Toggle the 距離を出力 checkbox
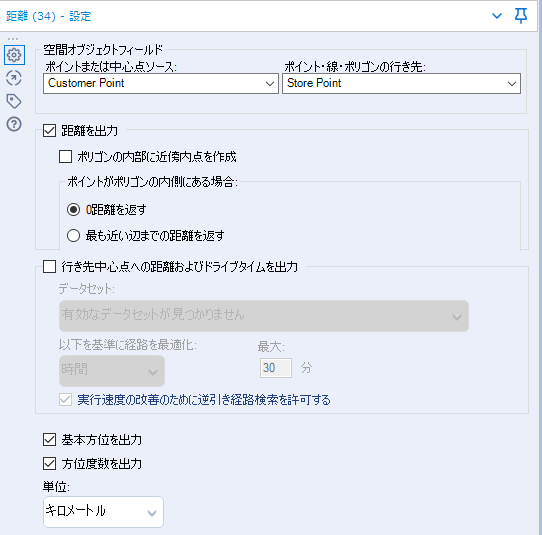 (x=49, y=131)
